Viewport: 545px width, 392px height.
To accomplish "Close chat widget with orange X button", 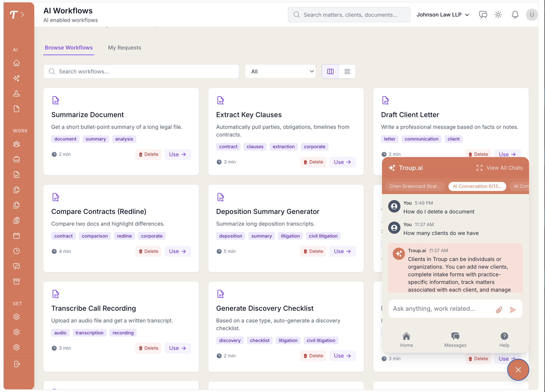I will click(518, 370).
